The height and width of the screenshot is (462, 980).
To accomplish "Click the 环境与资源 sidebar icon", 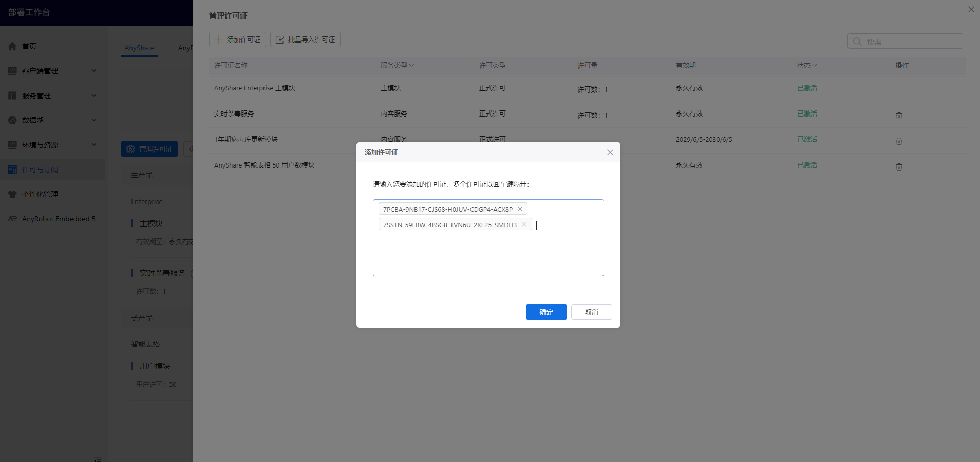I will pos(12,145).
